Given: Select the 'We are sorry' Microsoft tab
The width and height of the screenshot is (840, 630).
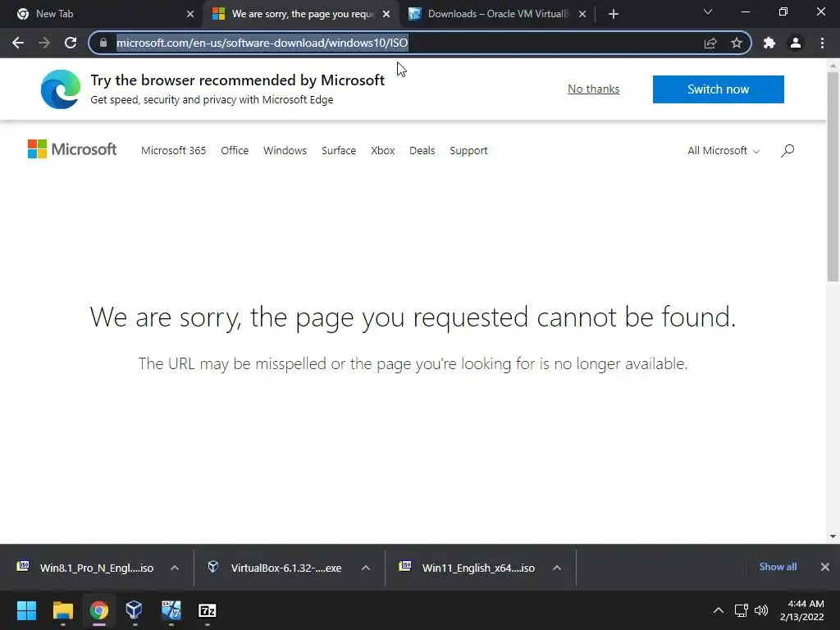Looking at the screenshot, I should click(x=300, y=14).
